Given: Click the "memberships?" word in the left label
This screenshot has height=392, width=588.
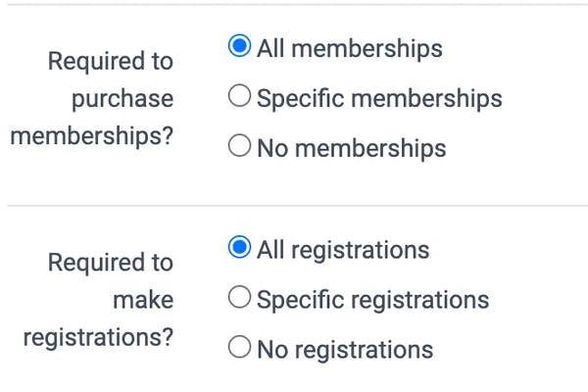Looking at the screenshot, I should [92, 135].
